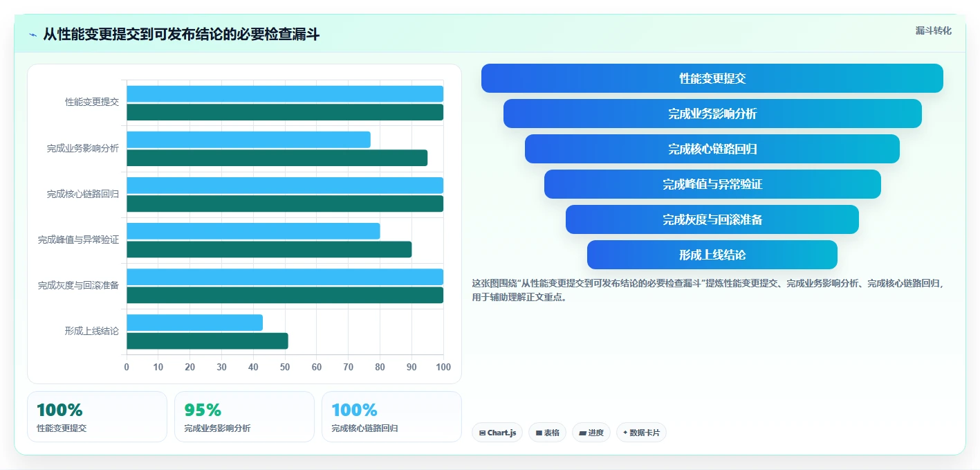Click the 数据卡片 tag
This screenshot has width=980, height=470.
tap(641, 433)
